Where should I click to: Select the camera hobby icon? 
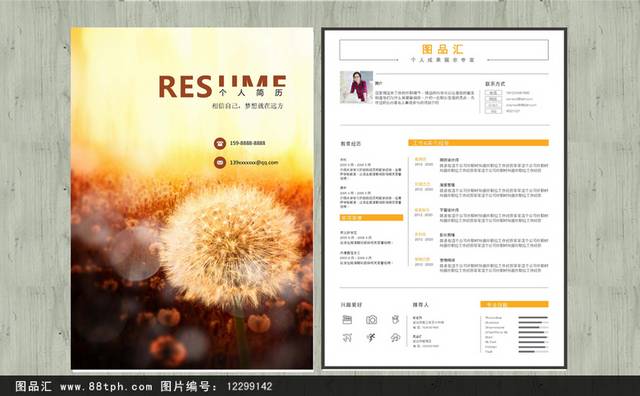(x=371, y=320)
